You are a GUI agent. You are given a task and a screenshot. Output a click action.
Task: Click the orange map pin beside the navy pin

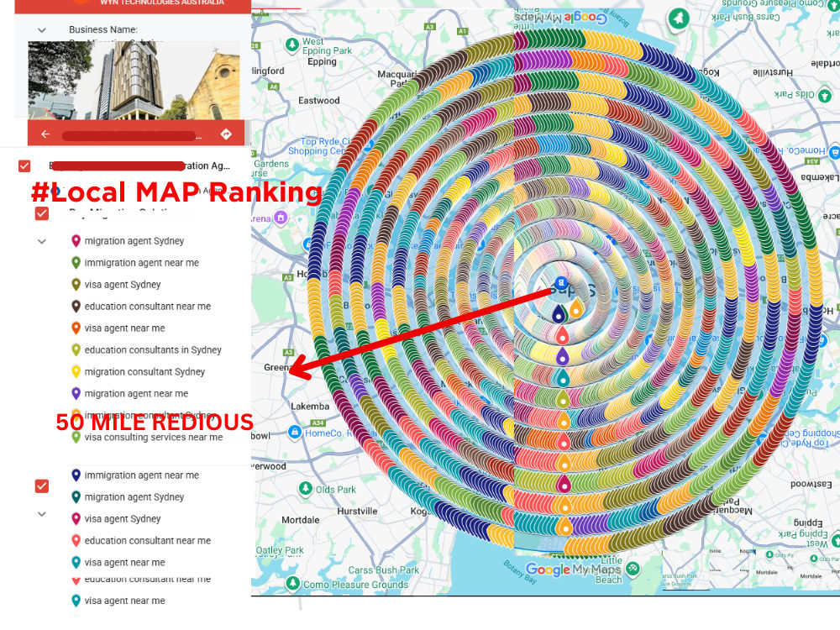576,308
